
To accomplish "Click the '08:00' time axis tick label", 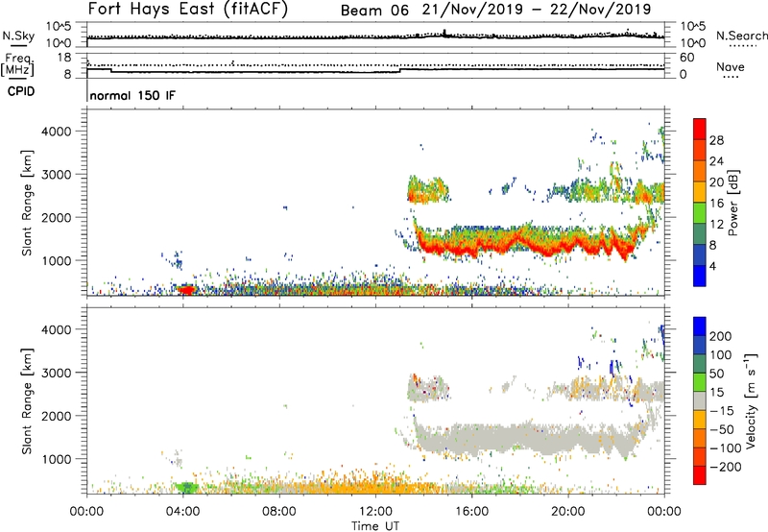I will click(x=279, y=512).
